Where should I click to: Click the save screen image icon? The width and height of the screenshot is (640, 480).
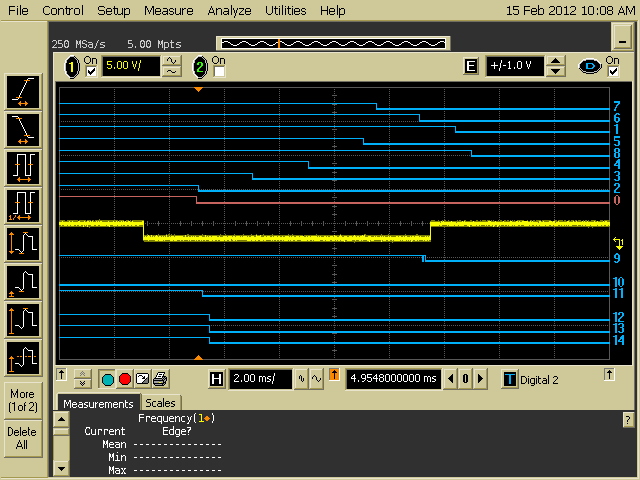142,380
